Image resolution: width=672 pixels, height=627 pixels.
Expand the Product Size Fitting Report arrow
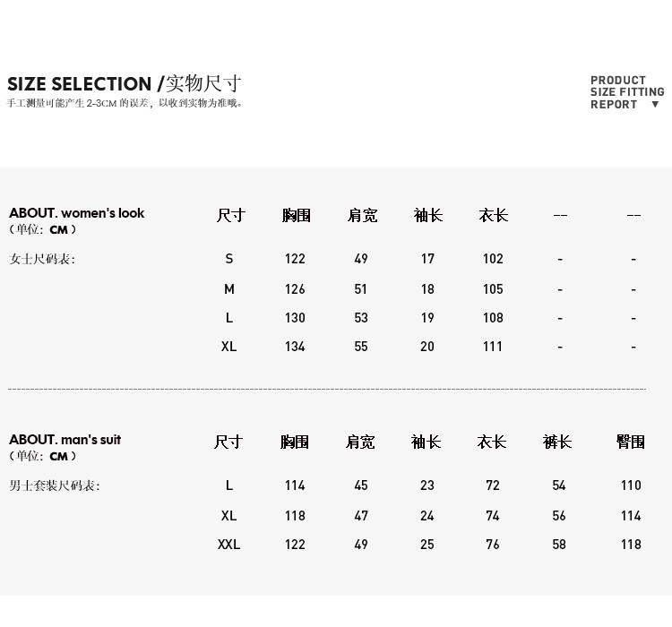pyautogui.click(x=656, y=105)
